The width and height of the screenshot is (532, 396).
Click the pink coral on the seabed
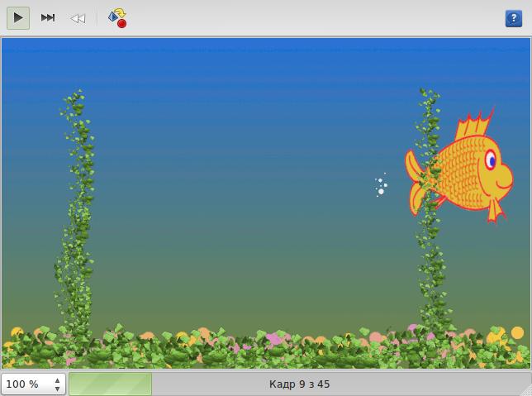pos(274,339)
